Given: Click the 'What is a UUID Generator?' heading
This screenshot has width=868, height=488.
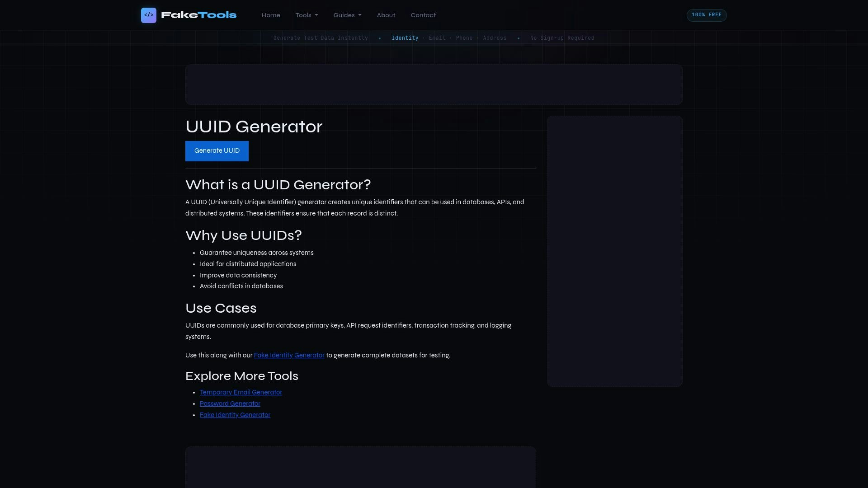Looking at the screenshot, I should tap(278, 185).
